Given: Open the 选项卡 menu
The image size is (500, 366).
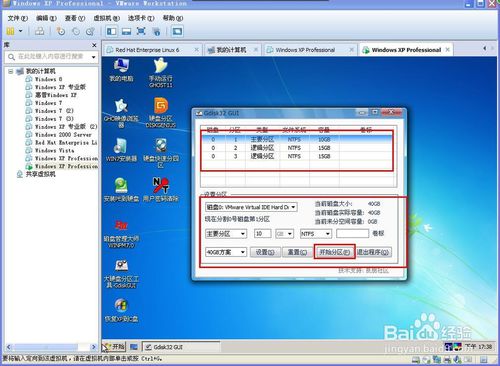Looking at the screenshot, I should 141,18.
